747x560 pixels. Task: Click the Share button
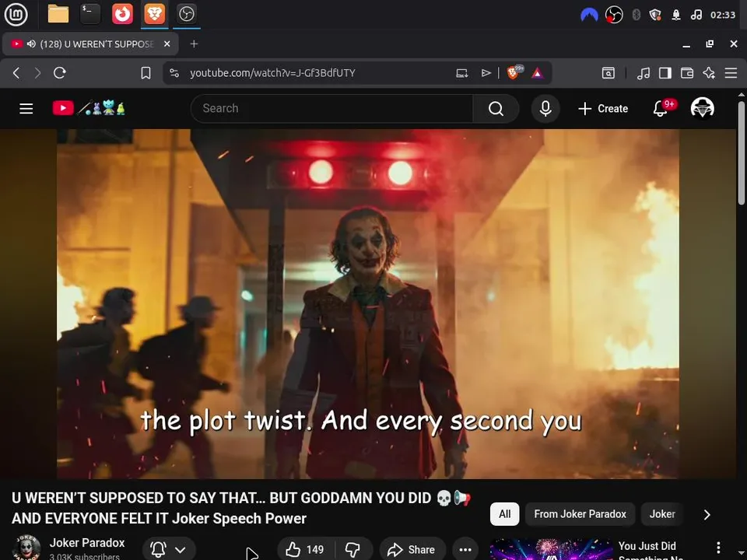click(x=412, y=550)
